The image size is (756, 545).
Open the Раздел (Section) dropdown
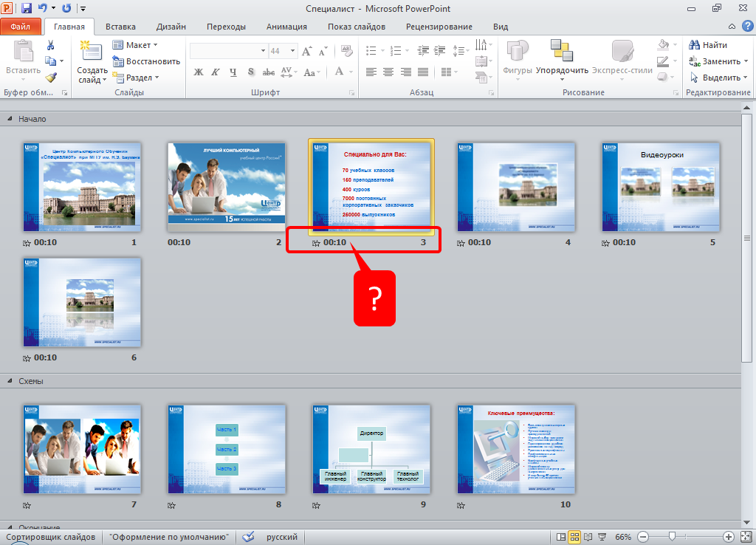click(136, 78)
